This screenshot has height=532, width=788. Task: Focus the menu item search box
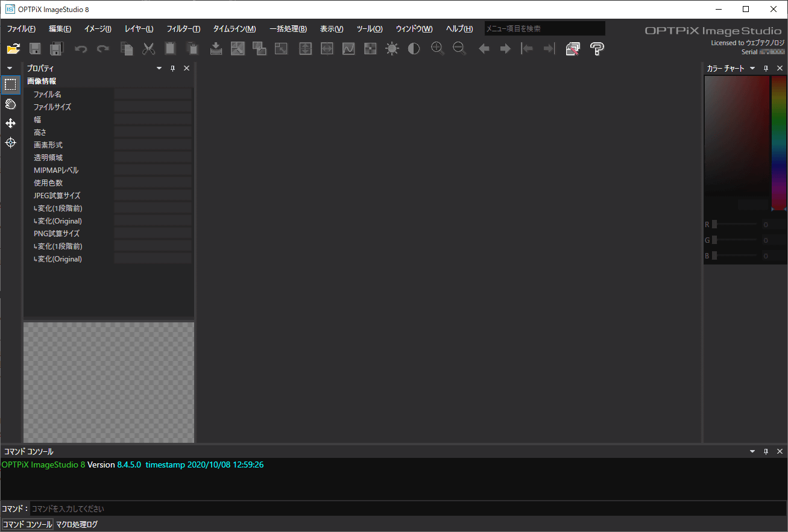[545, 28]
